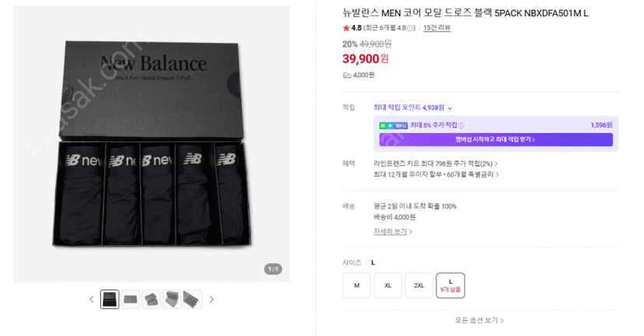Click the info icon next to 4.8 rating
Viewport: 644px width, 336px height.
click(x=409, y=28)
